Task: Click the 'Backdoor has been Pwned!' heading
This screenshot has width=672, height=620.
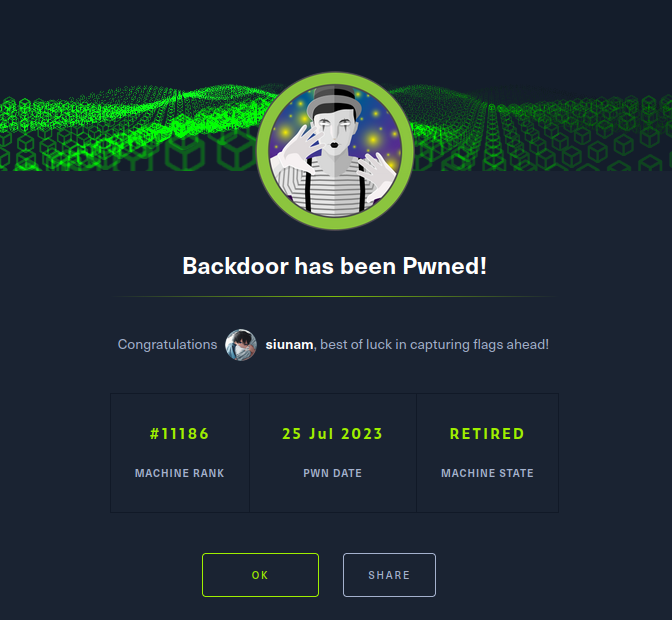Action: coord(335,266)
